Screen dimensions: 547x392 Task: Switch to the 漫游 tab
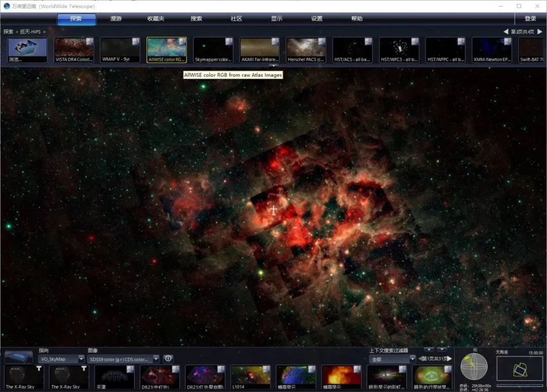(116, 19)
